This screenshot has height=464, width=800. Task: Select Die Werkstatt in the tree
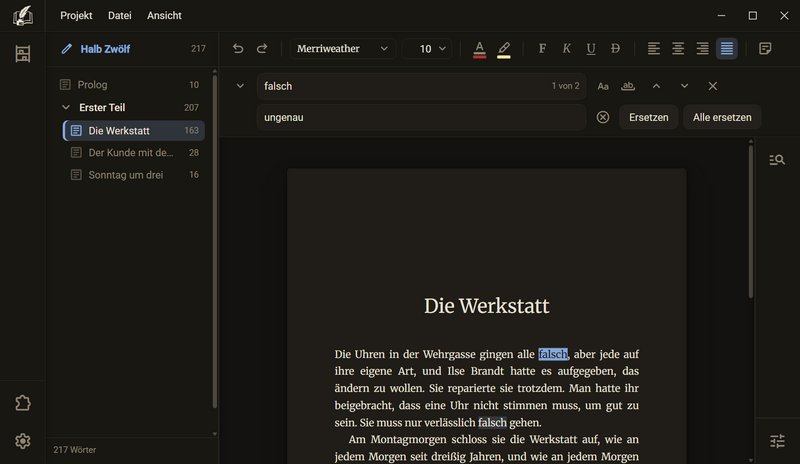[134, 131]
